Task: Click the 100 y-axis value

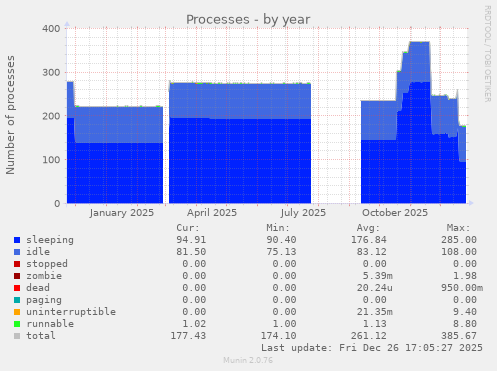Action: click(51, 160)
